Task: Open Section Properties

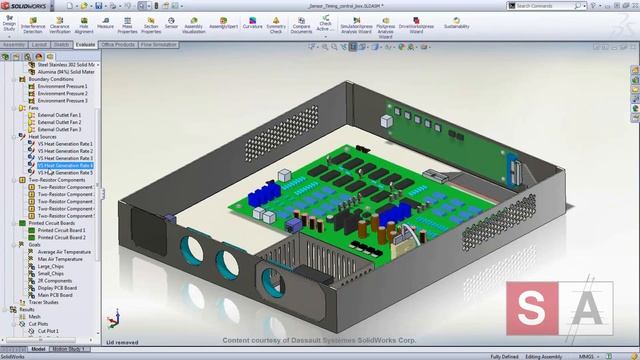Action: (x=151, y=25)
